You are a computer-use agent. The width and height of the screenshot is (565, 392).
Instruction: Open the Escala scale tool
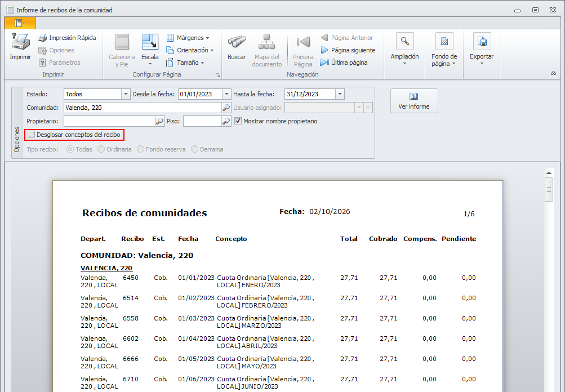(x=150, y=50)
